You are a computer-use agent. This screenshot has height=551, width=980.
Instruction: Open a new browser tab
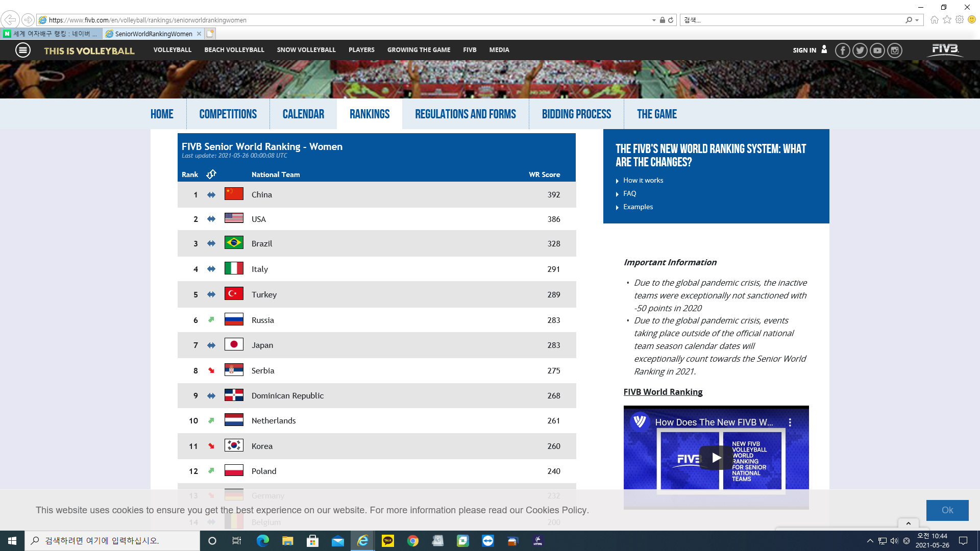[x=210, y=34]
